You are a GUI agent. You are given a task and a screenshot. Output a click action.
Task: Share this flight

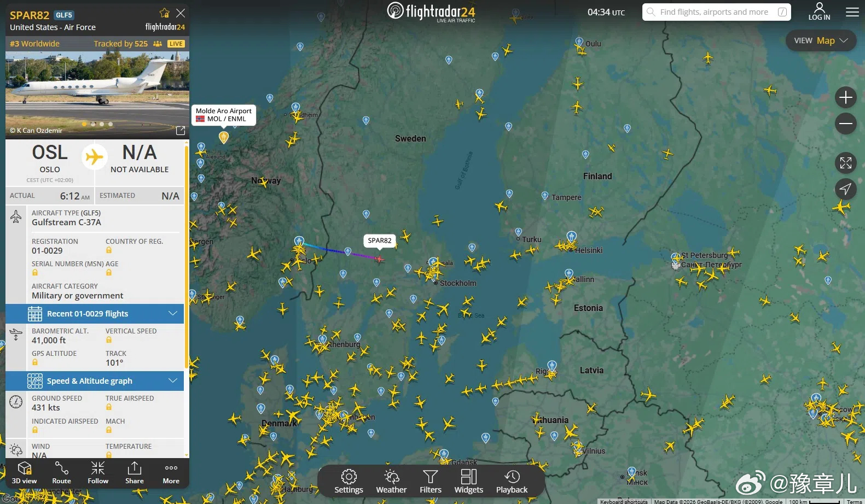(135, 473)
